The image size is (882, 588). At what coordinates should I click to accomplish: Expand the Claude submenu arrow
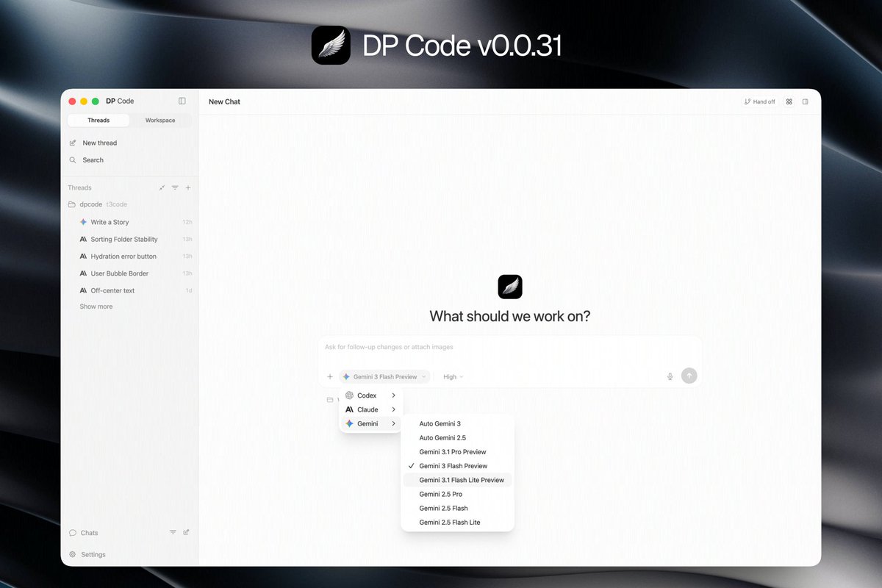pos(394,409)
